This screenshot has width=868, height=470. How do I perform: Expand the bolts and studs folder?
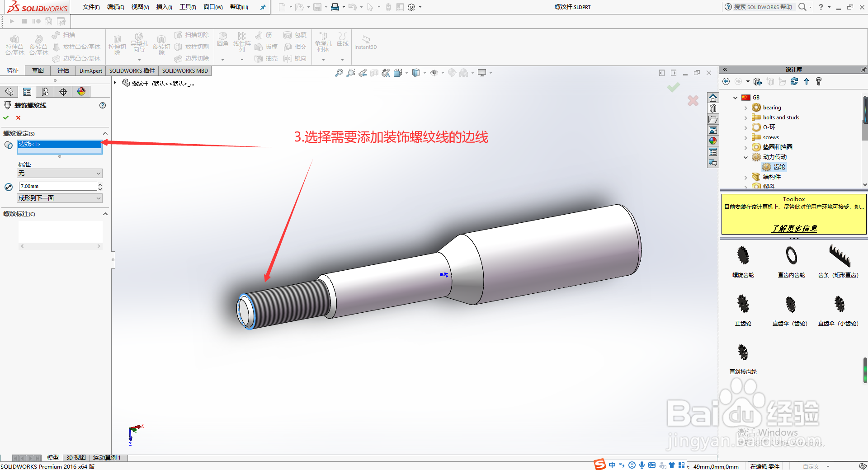[746, 118]
